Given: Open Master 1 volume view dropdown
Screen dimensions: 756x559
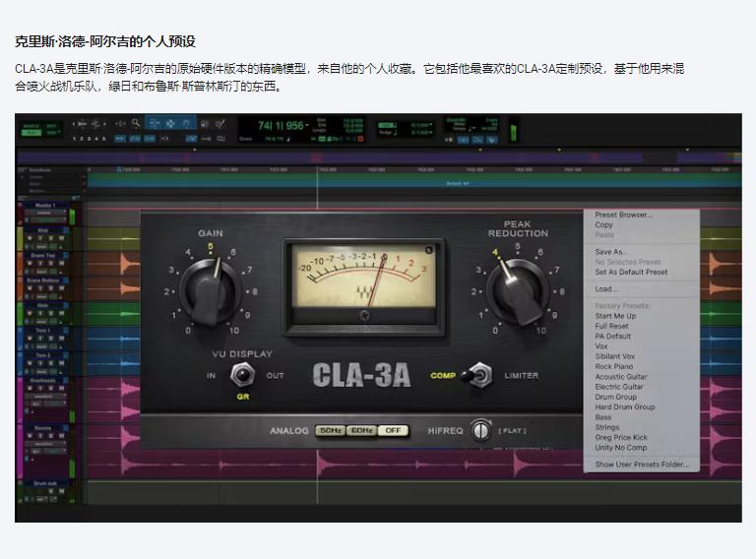Looking at the screenshot, I should (x=45, y=213).
